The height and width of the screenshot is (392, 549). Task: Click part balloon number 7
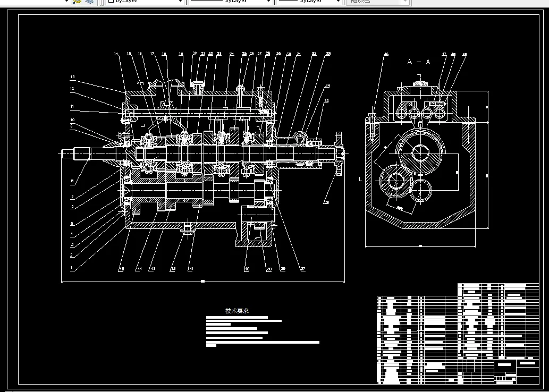click(x=72, y=197)
